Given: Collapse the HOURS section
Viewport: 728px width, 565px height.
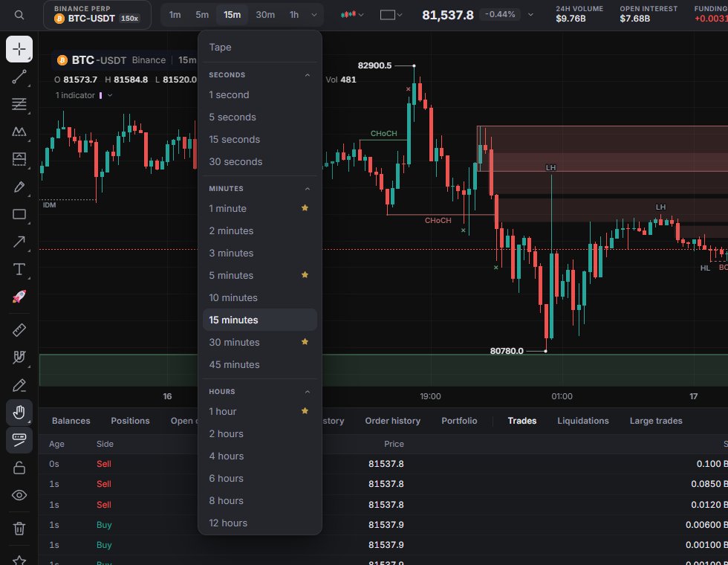Looking at the screenshot, I should pyautogui.click(x=308, y=392).
